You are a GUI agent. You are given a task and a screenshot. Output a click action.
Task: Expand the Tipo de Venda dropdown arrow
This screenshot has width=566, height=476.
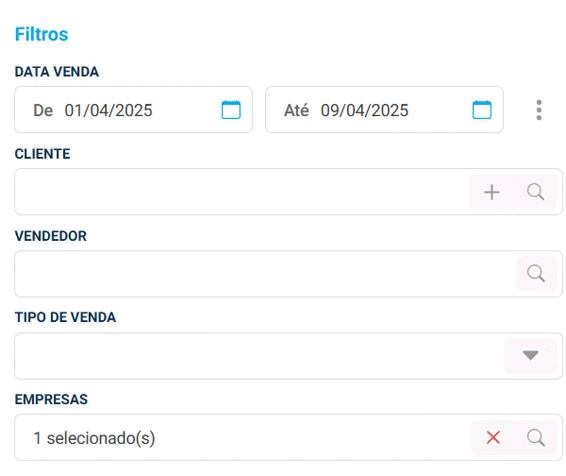(531, 355)
